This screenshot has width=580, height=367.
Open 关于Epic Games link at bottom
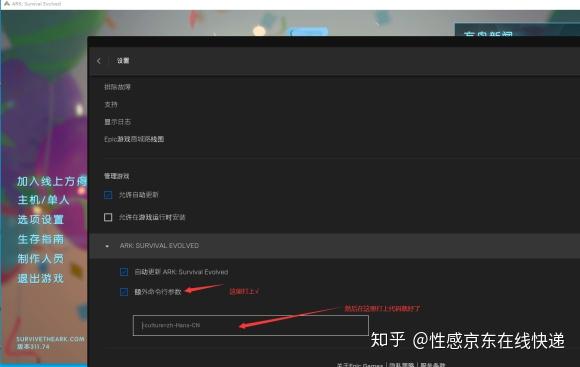coord(360,365)
